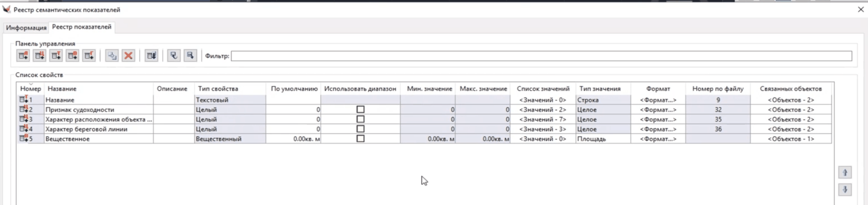The height and width of the screenshot is (205, 868).
Task: Click the add real property icon marked В
Action: (72, 56)
